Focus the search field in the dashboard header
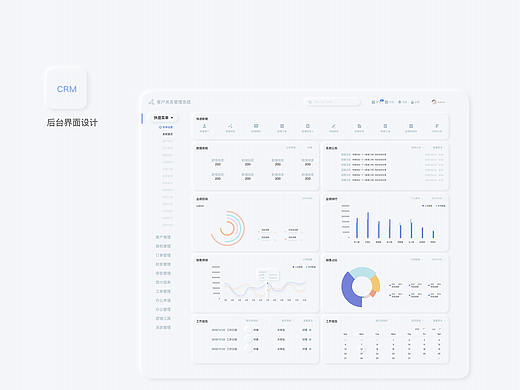520x390 pixels. pyautogui.click(x=332, y=102)
